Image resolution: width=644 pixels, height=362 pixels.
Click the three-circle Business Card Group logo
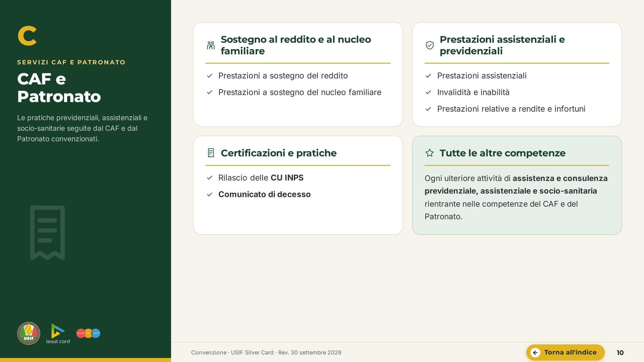click(88, 333)
